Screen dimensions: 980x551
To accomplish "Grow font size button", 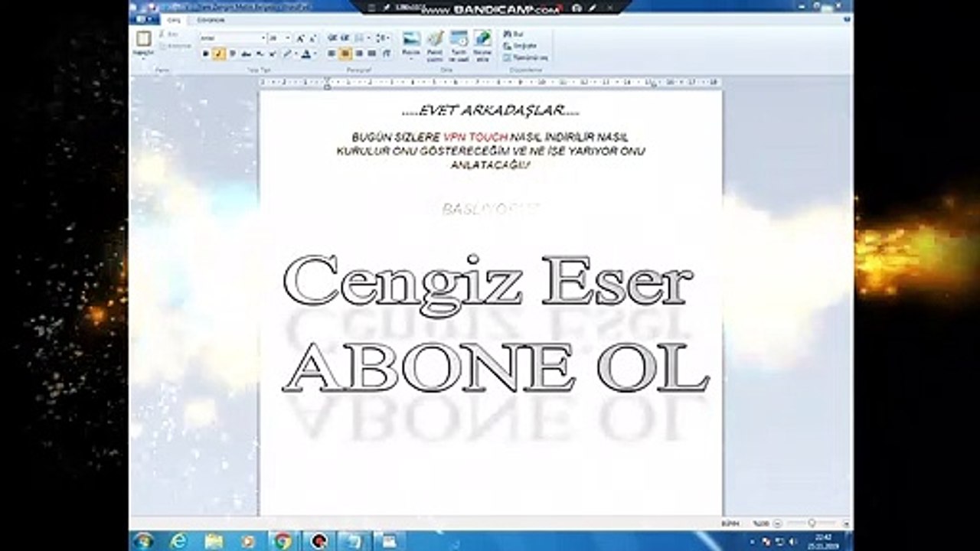I will (300, 37).
